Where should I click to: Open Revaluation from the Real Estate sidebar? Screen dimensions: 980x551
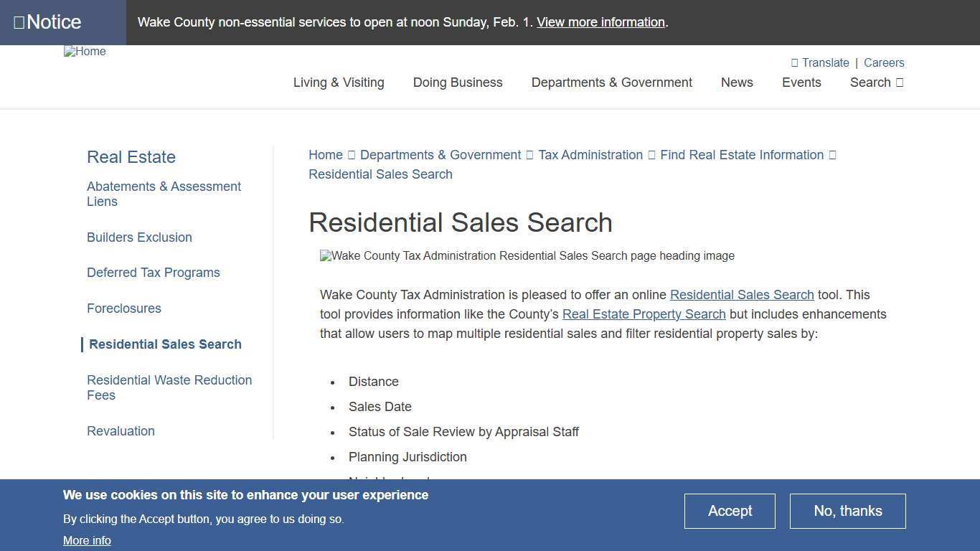121,430
